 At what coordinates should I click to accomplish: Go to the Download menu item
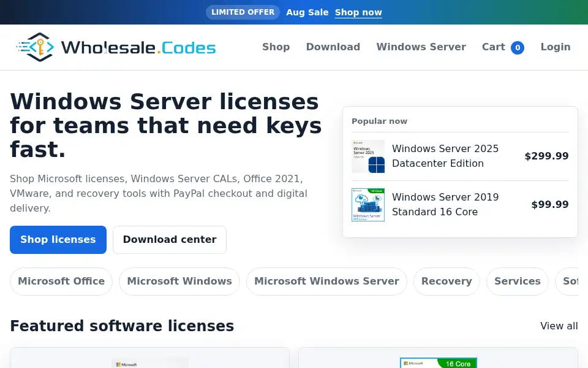333,47
